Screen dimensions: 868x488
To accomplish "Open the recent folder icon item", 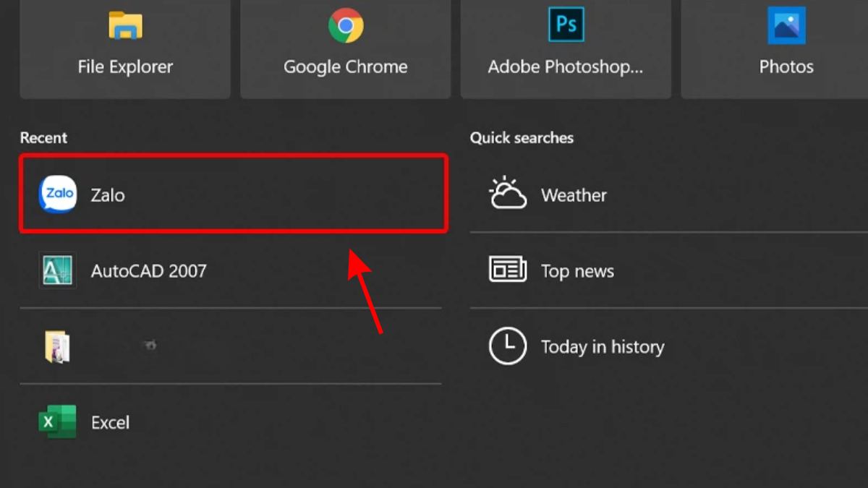I will tap(231, 346).
